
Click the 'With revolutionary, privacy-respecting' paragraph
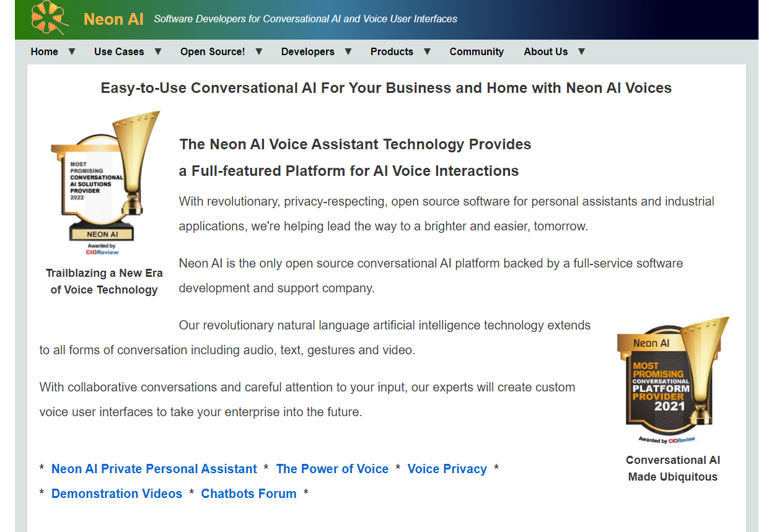[x=446, y=214]
